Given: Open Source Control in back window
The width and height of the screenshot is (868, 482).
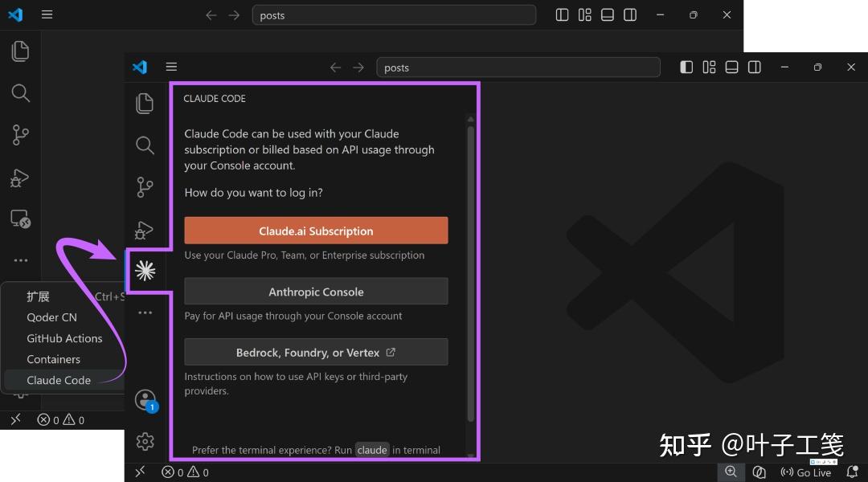Looking at the screenshot, I should tap(20, 134).
